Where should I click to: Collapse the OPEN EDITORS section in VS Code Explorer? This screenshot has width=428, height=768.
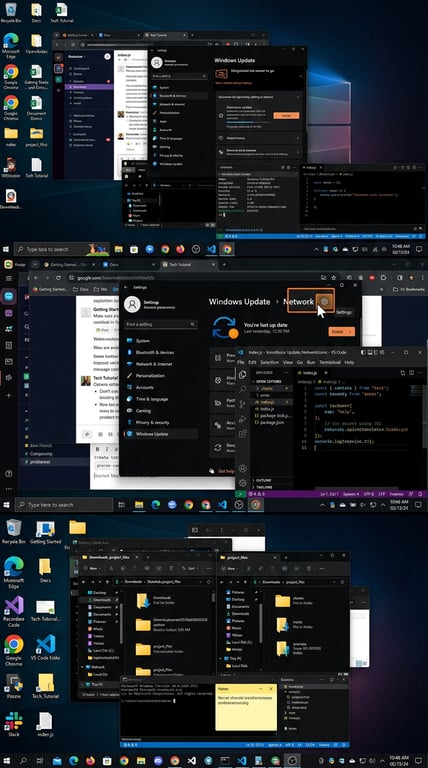(x=268, y=381)
